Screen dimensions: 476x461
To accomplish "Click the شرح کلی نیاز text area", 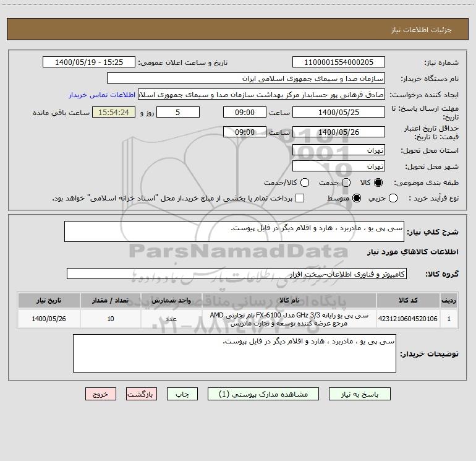I will point(234,231).
